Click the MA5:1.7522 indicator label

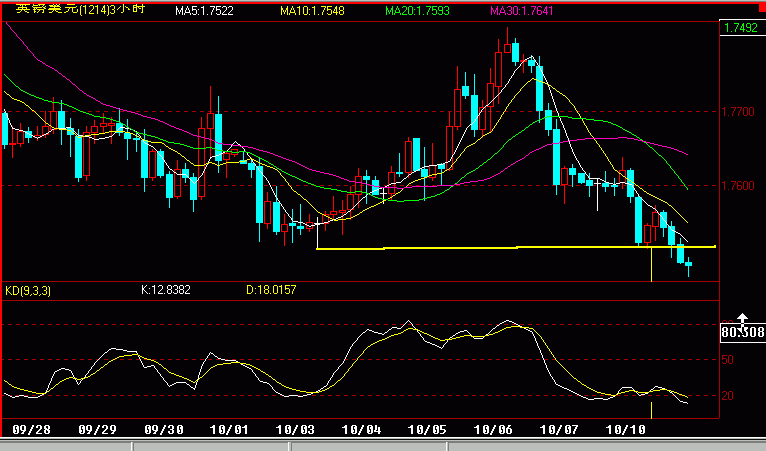coord(204,11)
